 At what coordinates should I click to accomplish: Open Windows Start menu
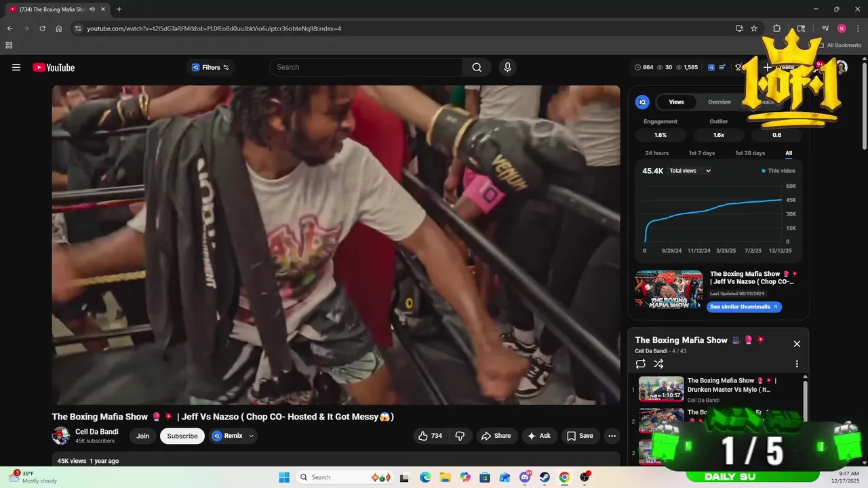click(x=284, y=477)
